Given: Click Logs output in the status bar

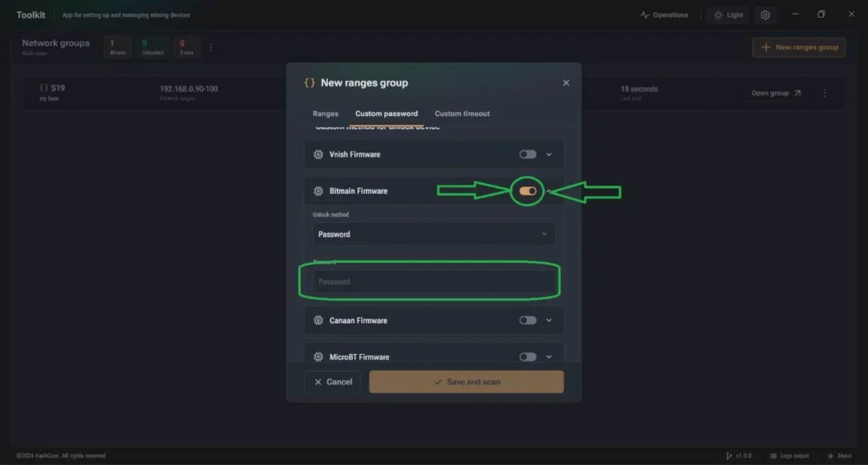Looking at the screenshot, I should [789, 456].
